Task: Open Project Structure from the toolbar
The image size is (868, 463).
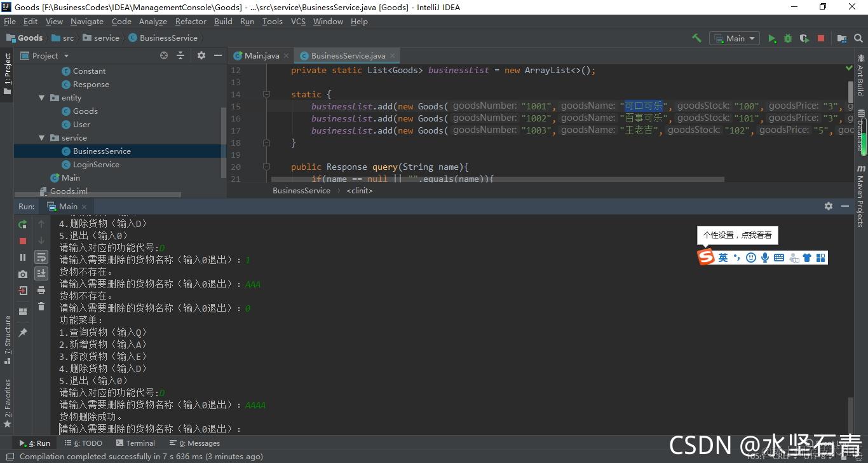Action: click(x=841, y=38)
